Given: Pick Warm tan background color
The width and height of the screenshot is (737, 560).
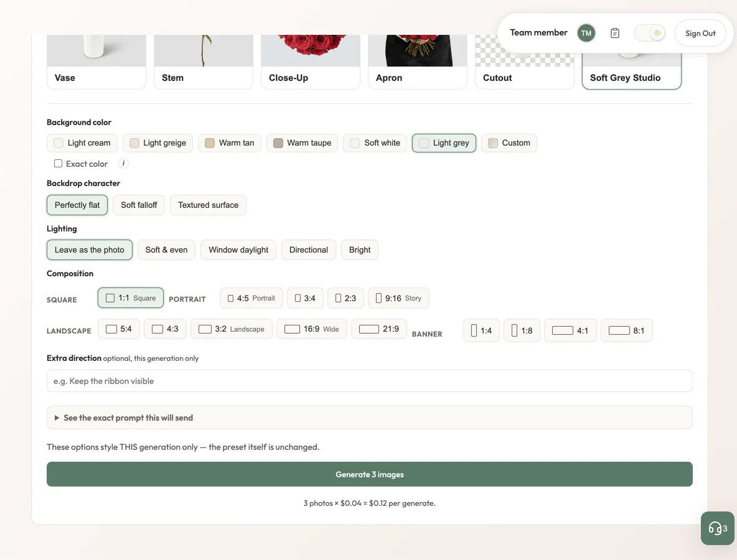Looking at the screenshot, I should pos(230,143).
